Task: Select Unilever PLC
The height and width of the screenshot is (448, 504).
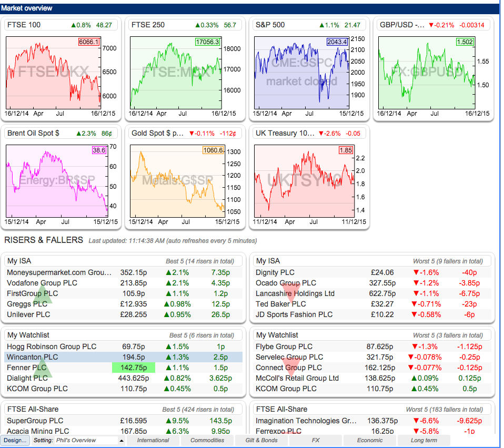Action: pos(28,314)
